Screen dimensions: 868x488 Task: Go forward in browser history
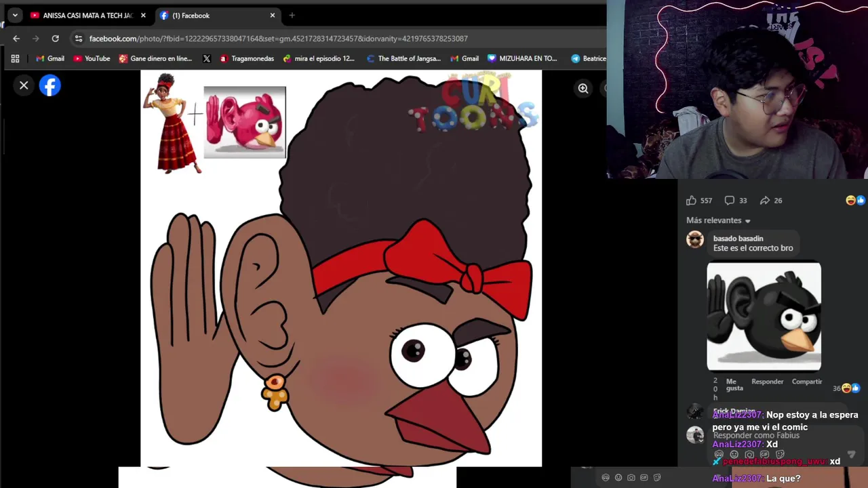coord(36,39)
